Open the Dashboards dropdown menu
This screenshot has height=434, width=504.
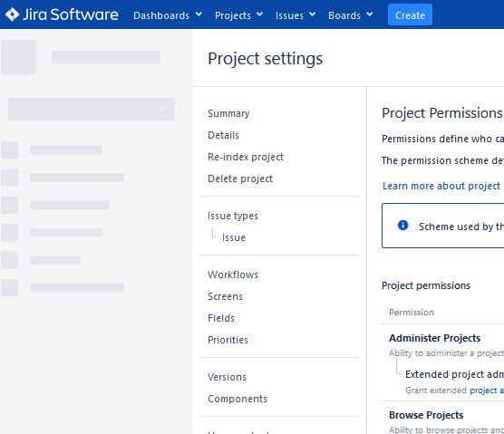pyautogui.click(x=168, y=15)
